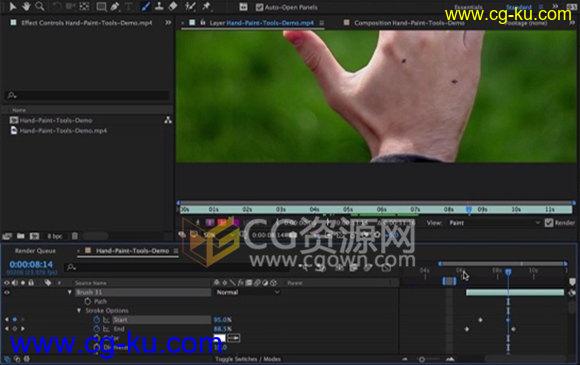Toggle stopwatch for Path property
The height and width of the screenshot is (365, 580).
point(88,301)
